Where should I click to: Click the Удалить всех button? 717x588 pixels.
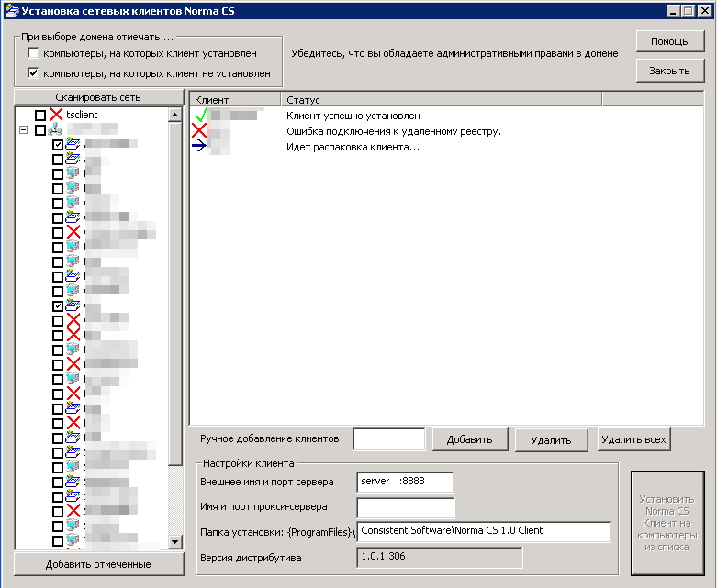click(x=633, y=439)
